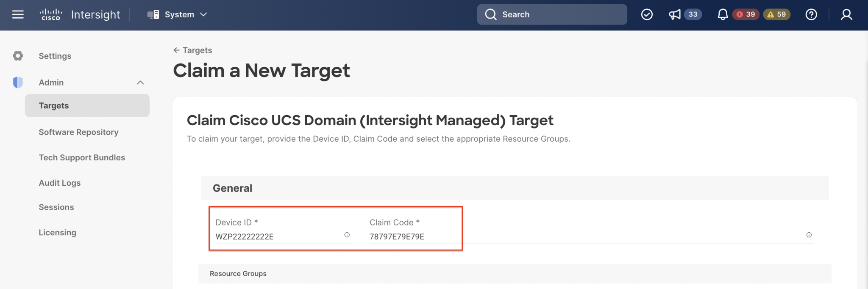868x289 pixels.
Task: Click the Claim a New Target heading
Action: (262, 70)
